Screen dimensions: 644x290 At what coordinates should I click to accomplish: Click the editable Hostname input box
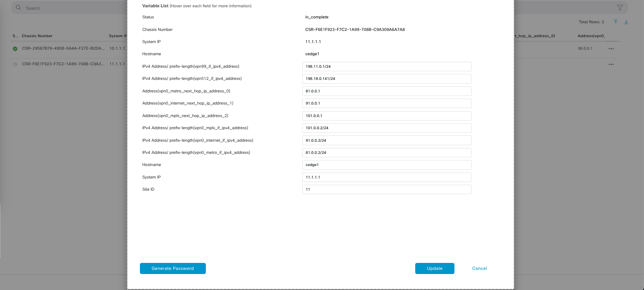click(x=386, y=165)
